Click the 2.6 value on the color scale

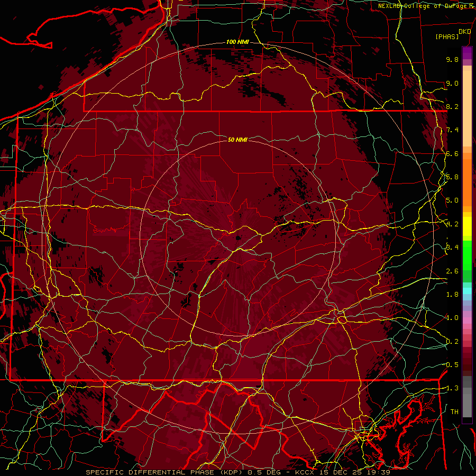452,271
